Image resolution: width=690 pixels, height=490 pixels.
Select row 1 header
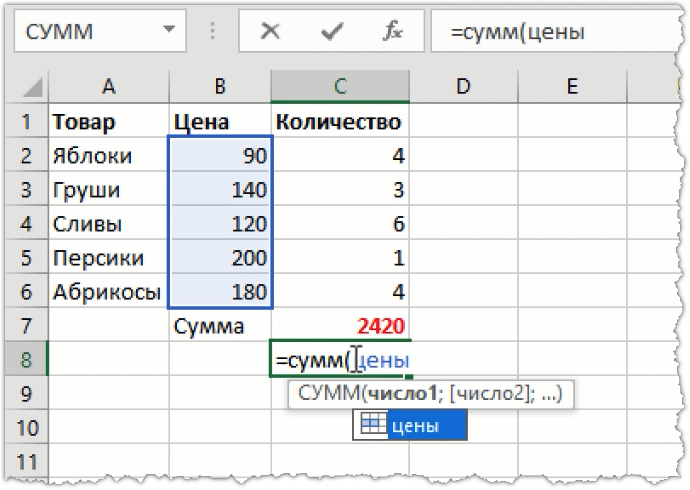[26, 121]
